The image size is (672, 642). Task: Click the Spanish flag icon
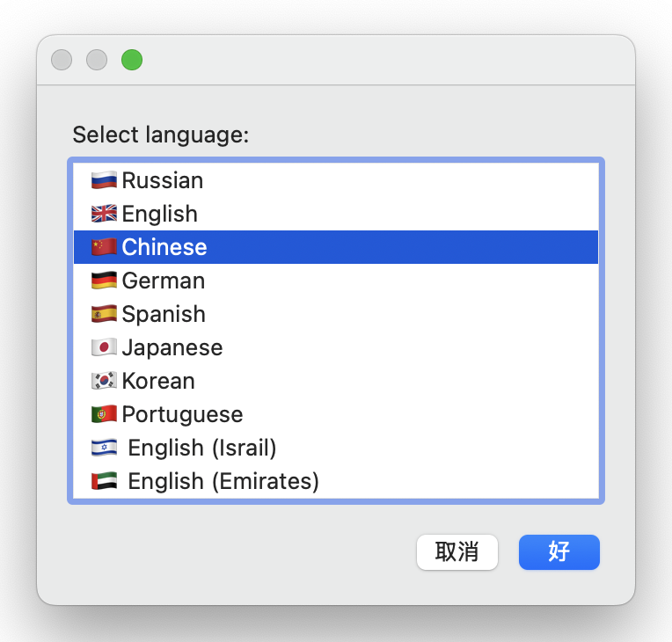[x=104, y=314]
